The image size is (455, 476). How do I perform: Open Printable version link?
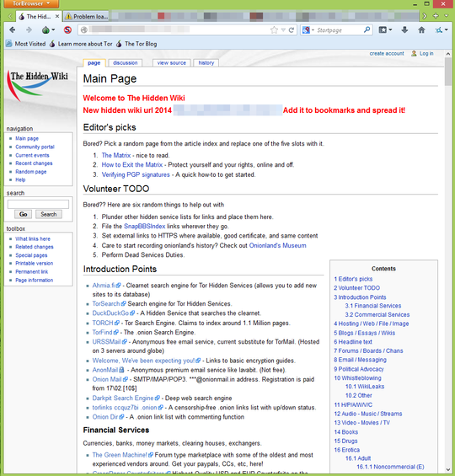point(34,263)
